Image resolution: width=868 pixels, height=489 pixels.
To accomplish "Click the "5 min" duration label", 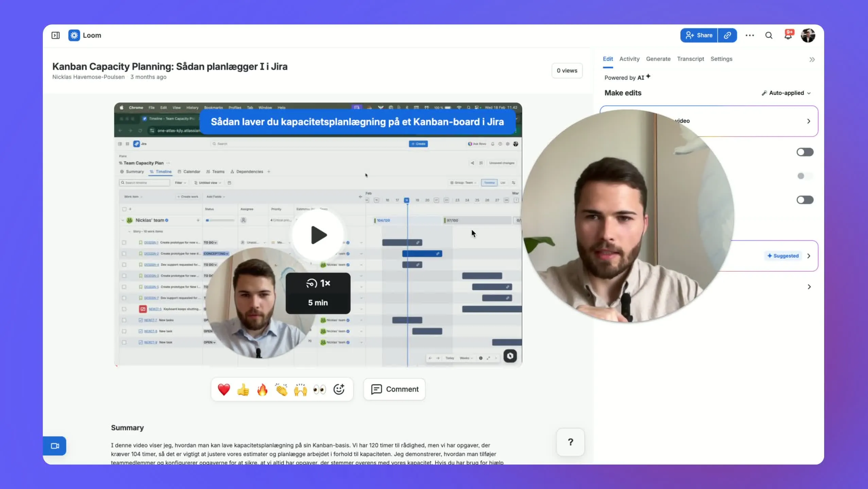I will [318, 303].
